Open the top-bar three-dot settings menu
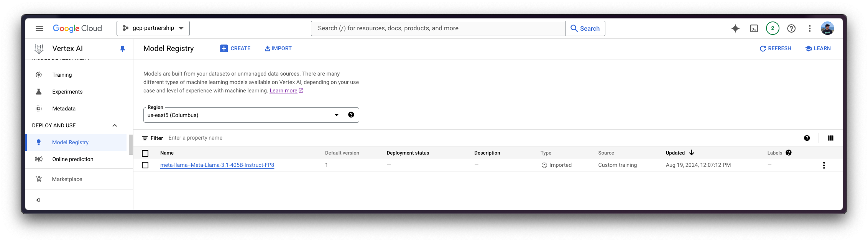The width and height of the screenshot is (868, 242). click(x=810, y=28)
